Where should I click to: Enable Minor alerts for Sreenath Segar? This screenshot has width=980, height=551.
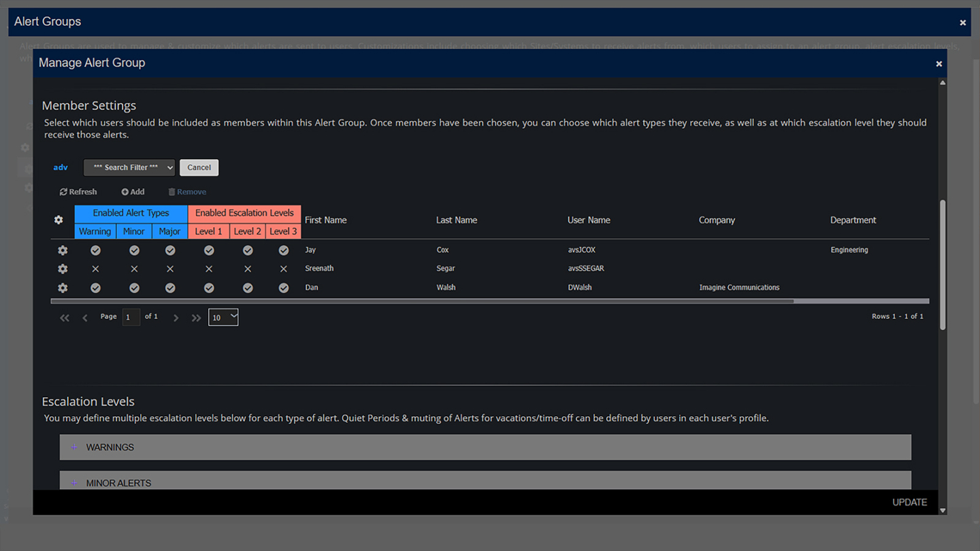[x=134, y=269]
